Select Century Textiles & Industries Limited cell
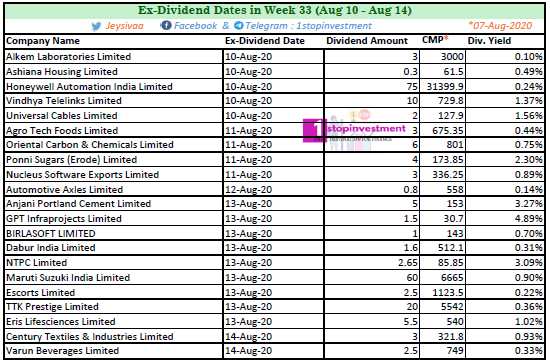The width and height of the screenshot is (550, 364). [x=114, y=337]
